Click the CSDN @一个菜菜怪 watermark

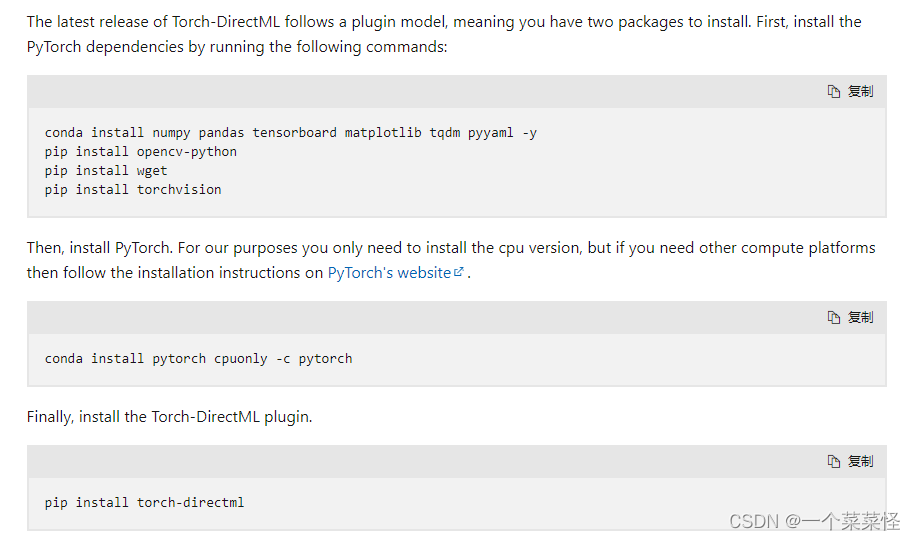814,521
